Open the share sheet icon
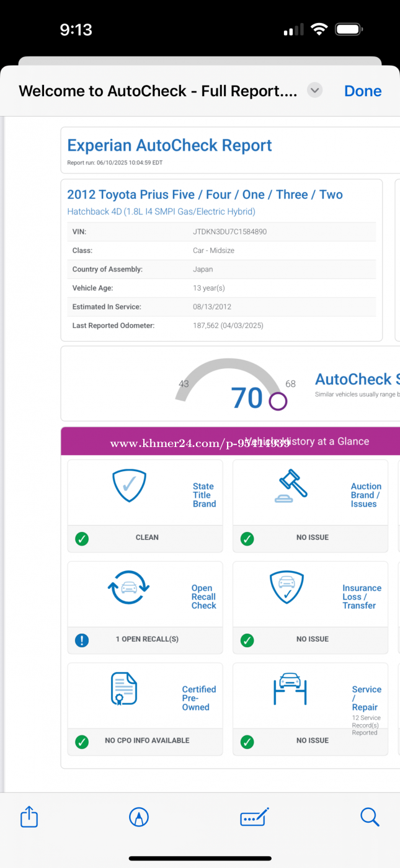Viewport: 400px width, 868px height. click(29, 817)
